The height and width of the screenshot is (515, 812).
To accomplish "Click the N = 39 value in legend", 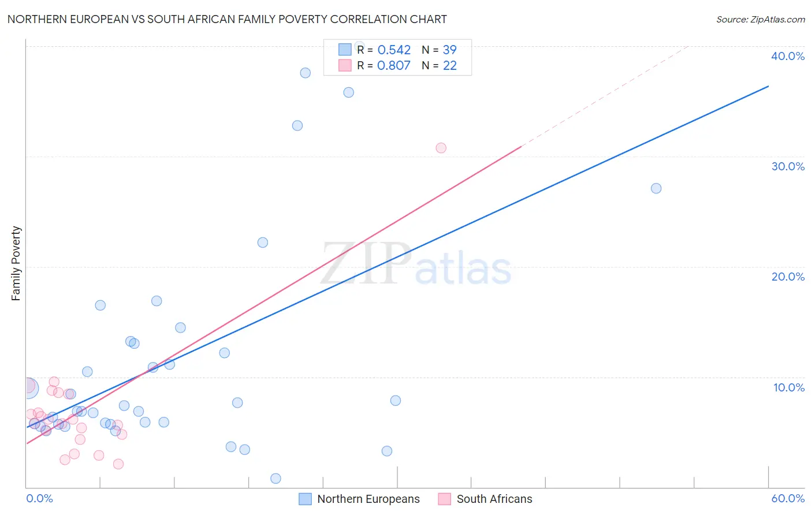I will coord(439,50).
